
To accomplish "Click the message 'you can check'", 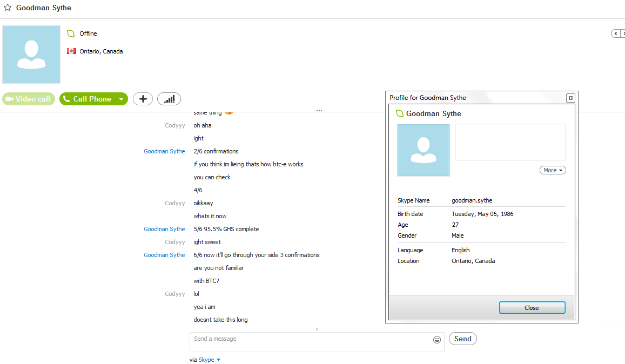I will [212, 178].
